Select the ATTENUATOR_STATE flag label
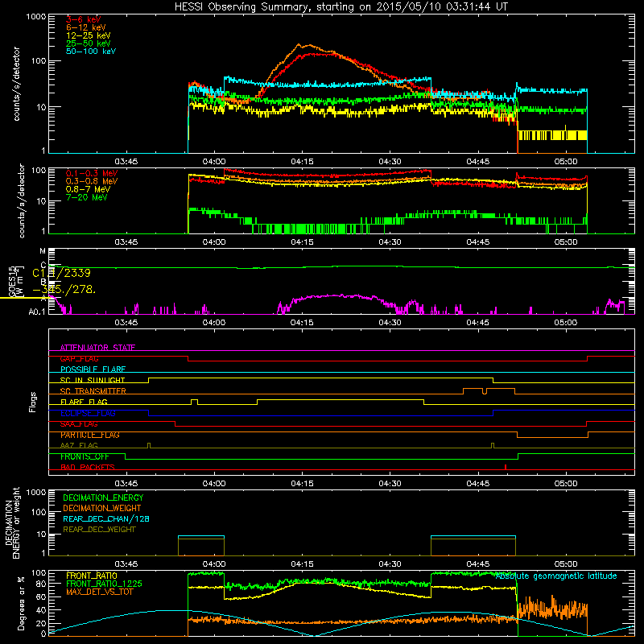 click(x=97, y=348)
